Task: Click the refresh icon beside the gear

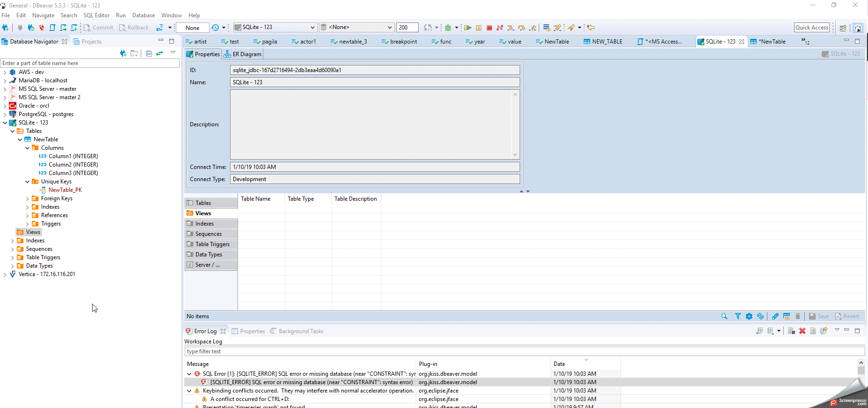Action: (760, 316)
